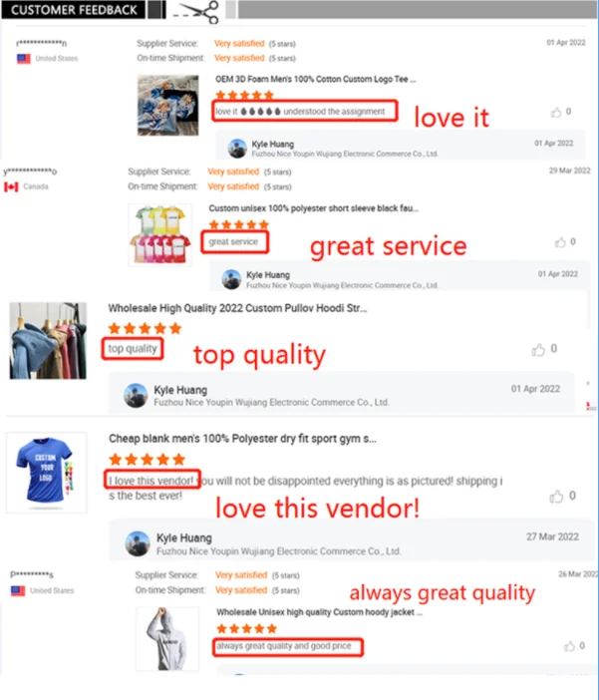The width and height of the screenshot is (599, 700).
Task: Click thumbs-up on 'top quality' review
Action: click(x=539, y=350)
